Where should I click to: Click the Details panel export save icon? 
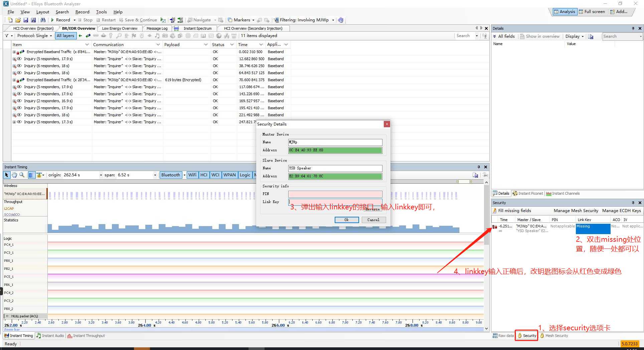591,36
